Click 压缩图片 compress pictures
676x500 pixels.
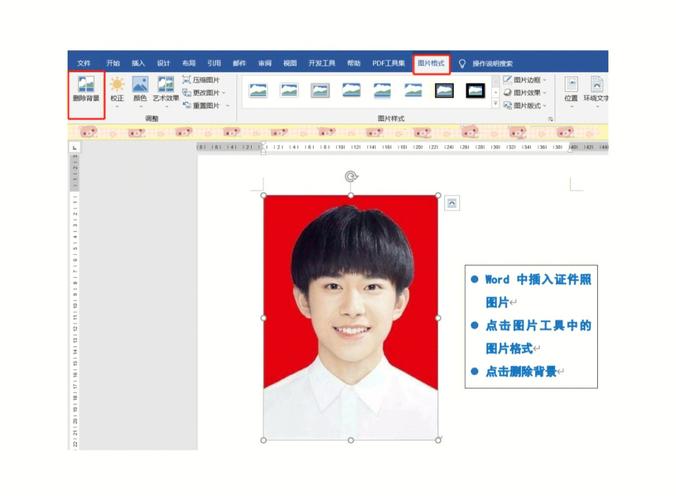tap(201, 80)
